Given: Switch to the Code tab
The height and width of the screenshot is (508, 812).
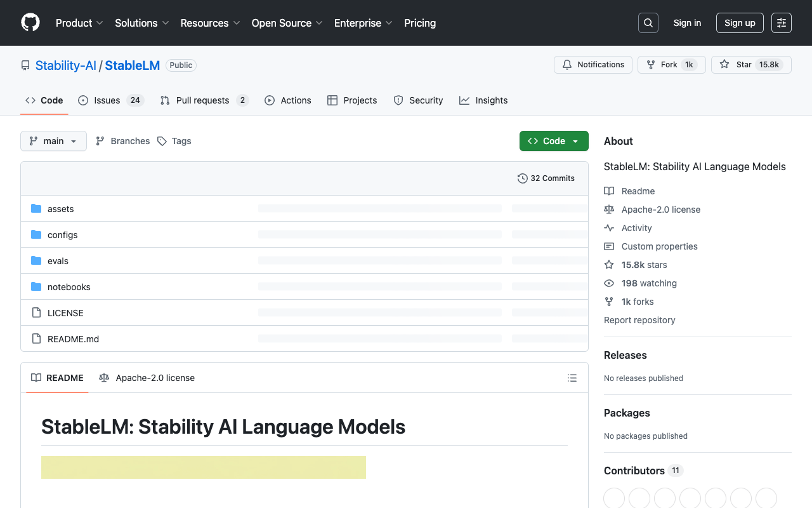Looking at the screenshot, I should point(44,100).
